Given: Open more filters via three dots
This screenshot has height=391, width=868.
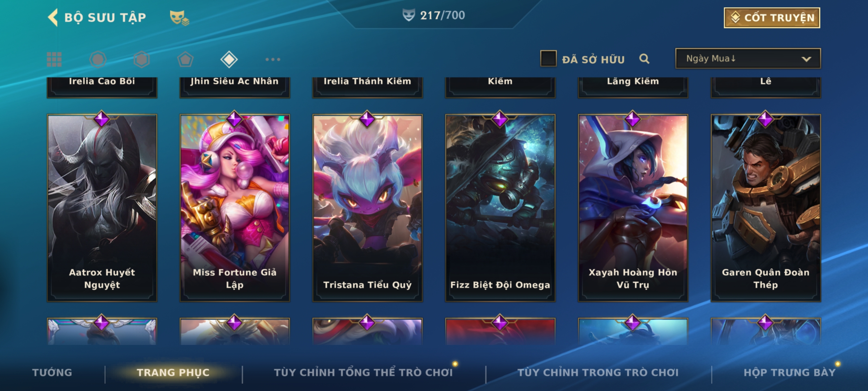Looking at the screenshot, I should pos(273,59).
